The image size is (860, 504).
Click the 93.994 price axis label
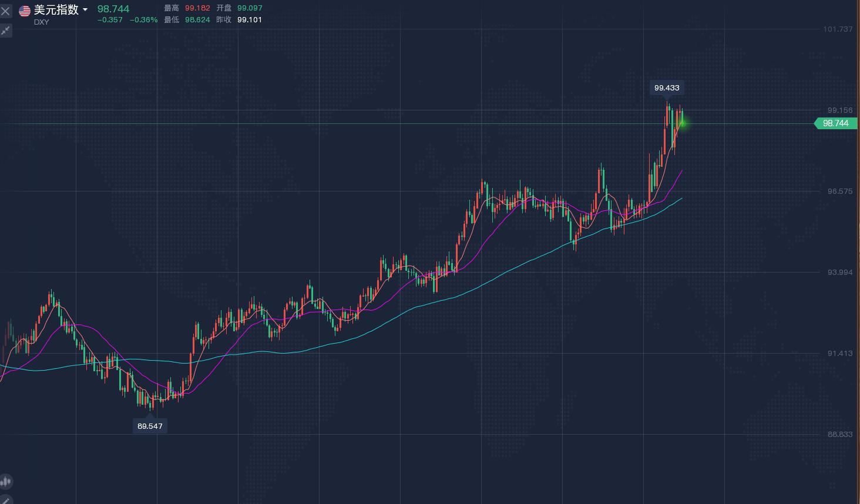[840, 273]
